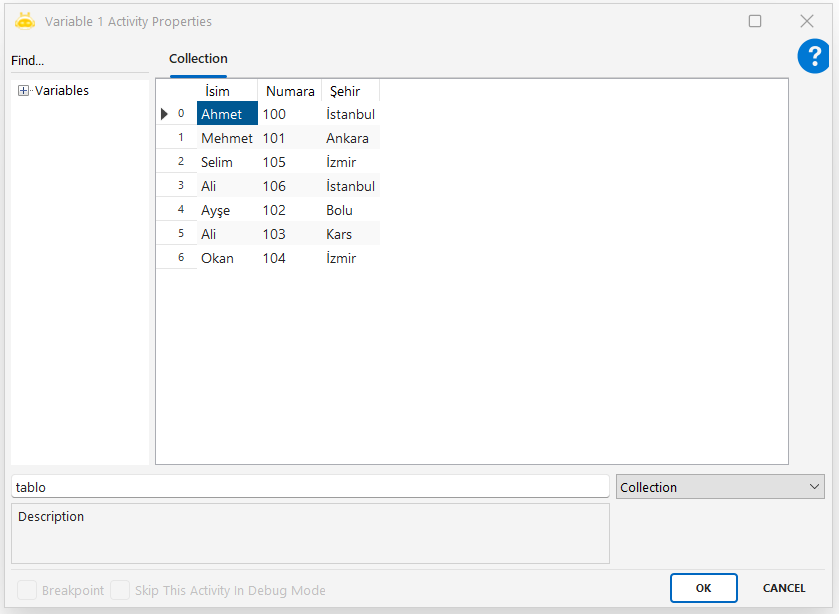
Task: Select the İsim column header
Action: pyautogui.click(x=226, y=91)
